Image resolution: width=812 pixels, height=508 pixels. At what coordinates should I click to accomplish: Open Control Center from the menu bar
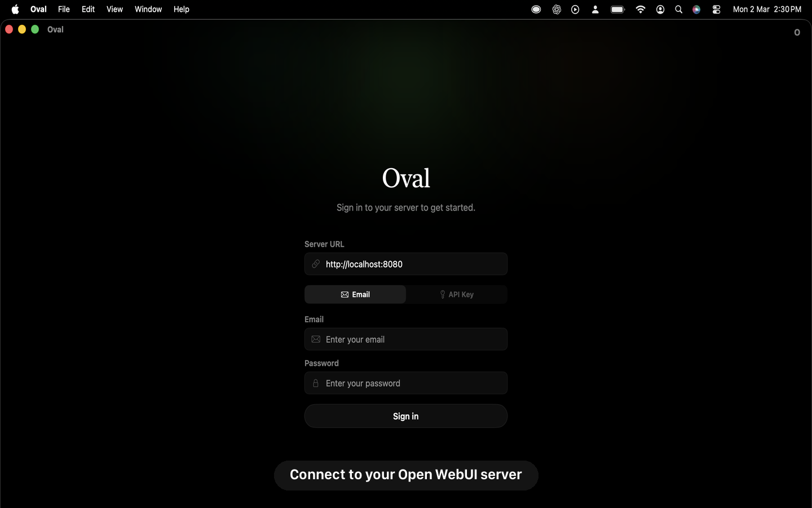(x=716, y=9)
